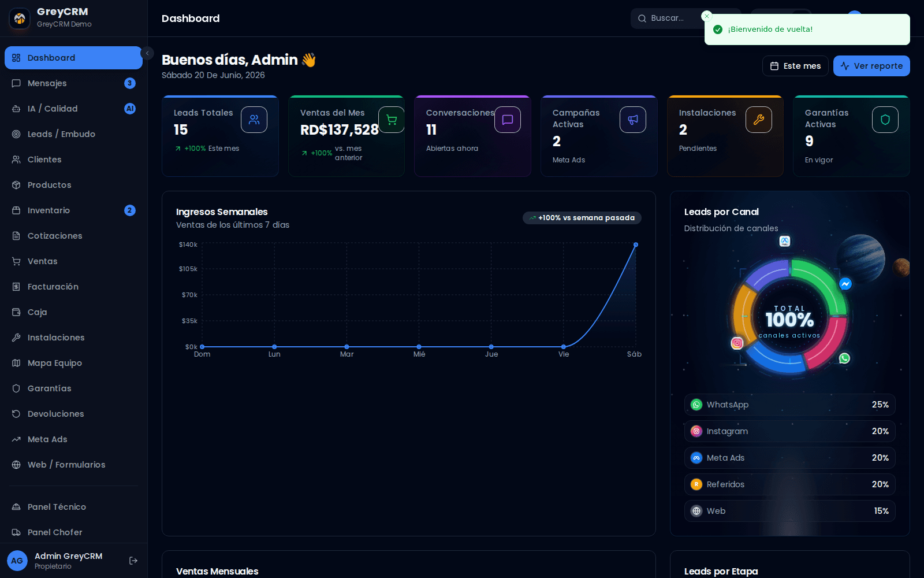Click the AG user avatar
This screenshot has width=924, height=578.
tap(17, 561)
